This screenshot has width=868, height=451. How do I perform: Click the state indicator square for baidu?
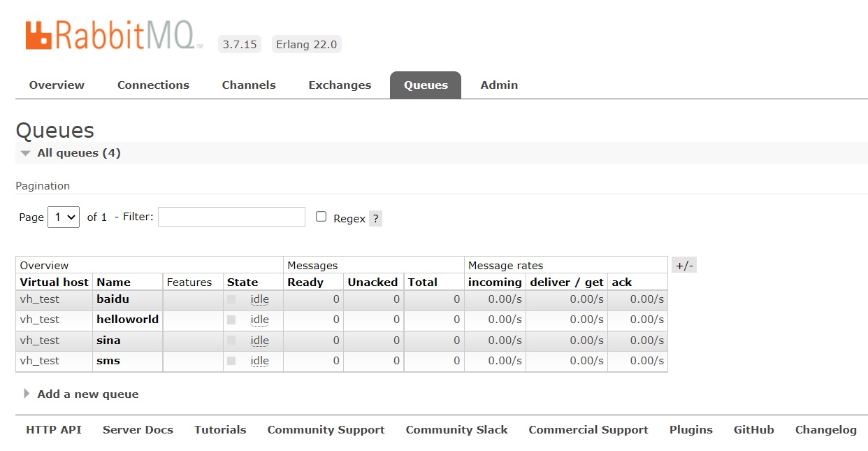tap(231, 299)
